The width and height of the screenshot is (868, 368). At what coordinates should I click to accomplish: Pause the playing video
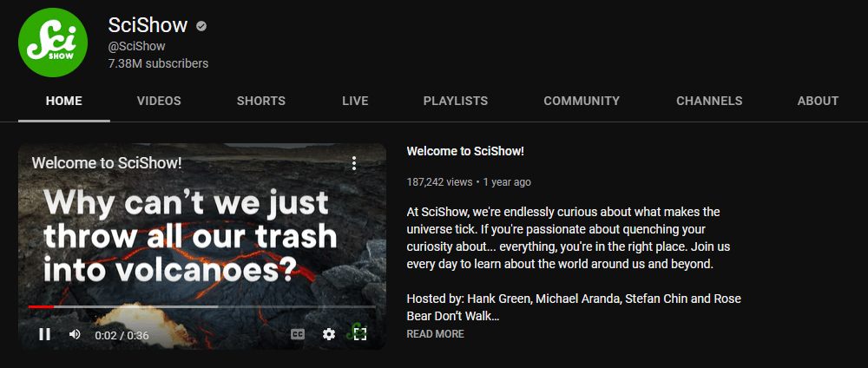coord(44,334)
